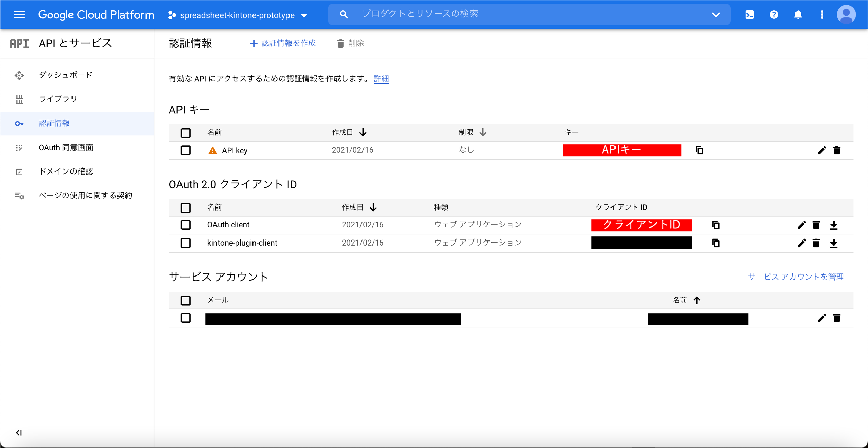Open the notifications bell
868x448 pixels.
point(798,15)
